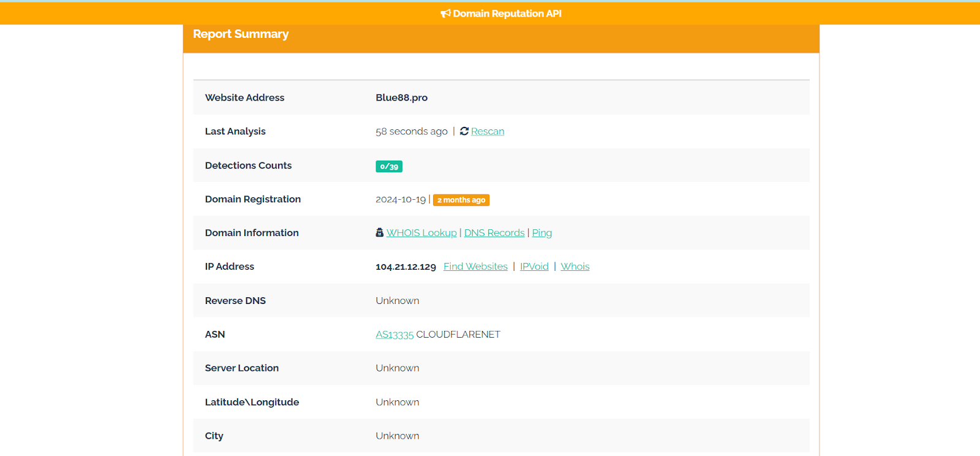Click the ASN row label
The image size is (980, 456).
tap(215, 335)
